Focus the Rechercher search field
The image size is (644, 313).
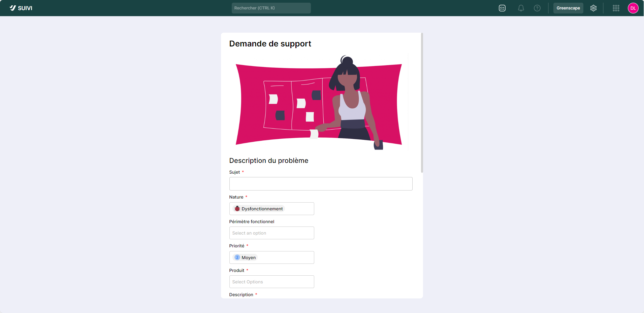(271, 8)
